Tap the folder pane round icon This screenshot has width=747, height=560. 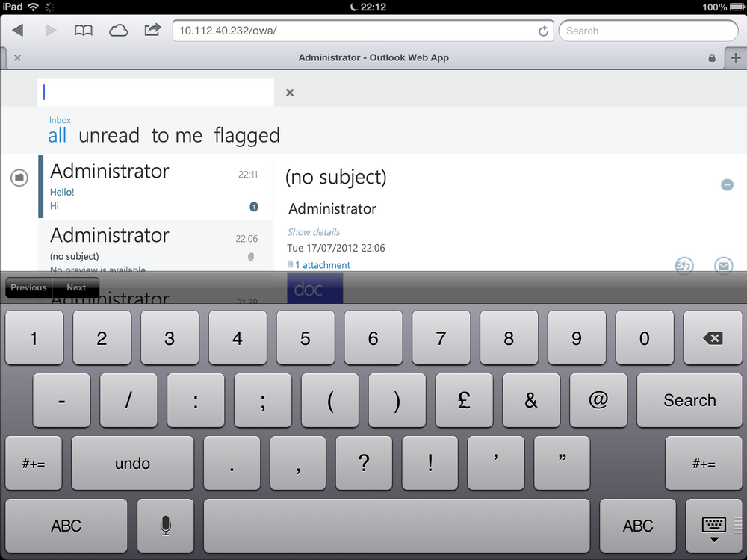19,178
